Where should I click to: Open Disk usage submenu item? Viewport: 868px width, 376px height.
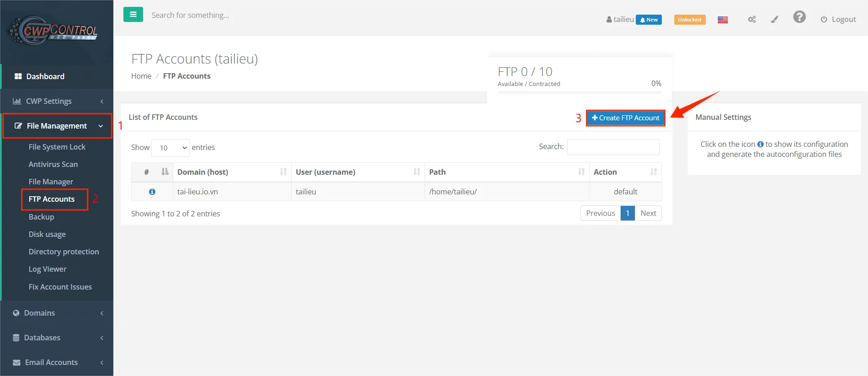[x=47, y=234]
